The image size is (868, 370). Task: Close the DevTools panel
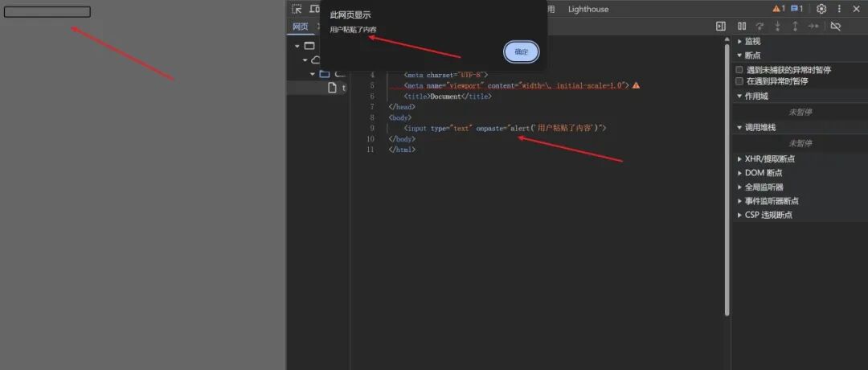tap(857, 9)
